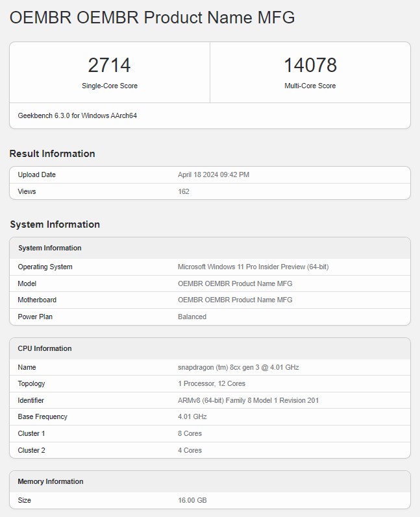Click the Identifier value ARMv8 Family 8
Screen dimensions: 420x517
[248, 400]
